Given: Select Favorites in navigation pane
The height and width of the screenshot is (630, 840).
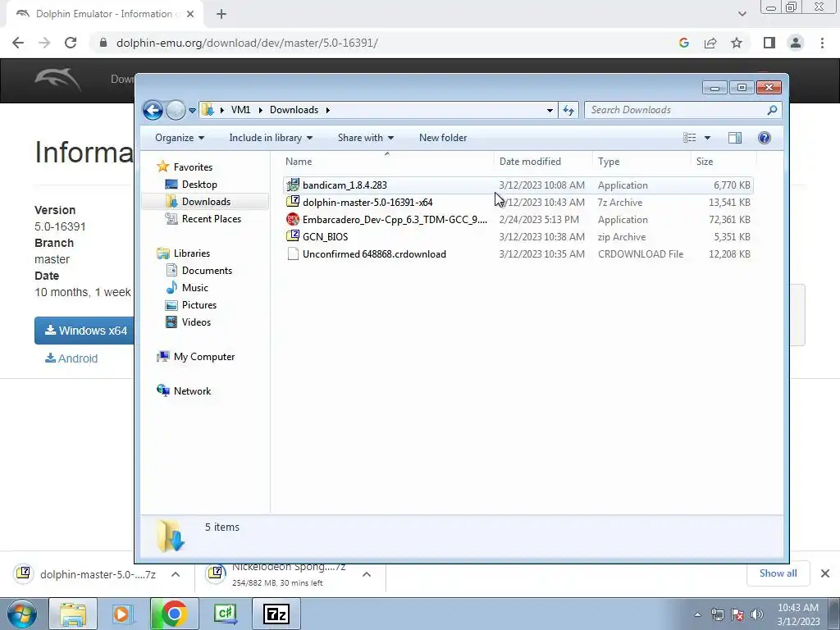Looking at the screenshot, I should (x=193, y=167).
